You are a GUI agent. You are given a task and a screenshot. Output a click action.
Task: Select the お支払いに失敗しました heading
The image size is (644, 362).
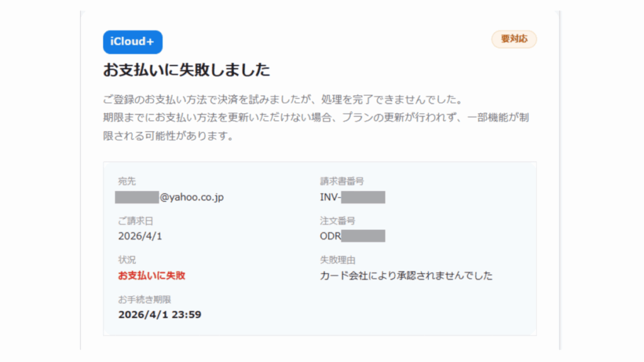[x=186, y=70]
